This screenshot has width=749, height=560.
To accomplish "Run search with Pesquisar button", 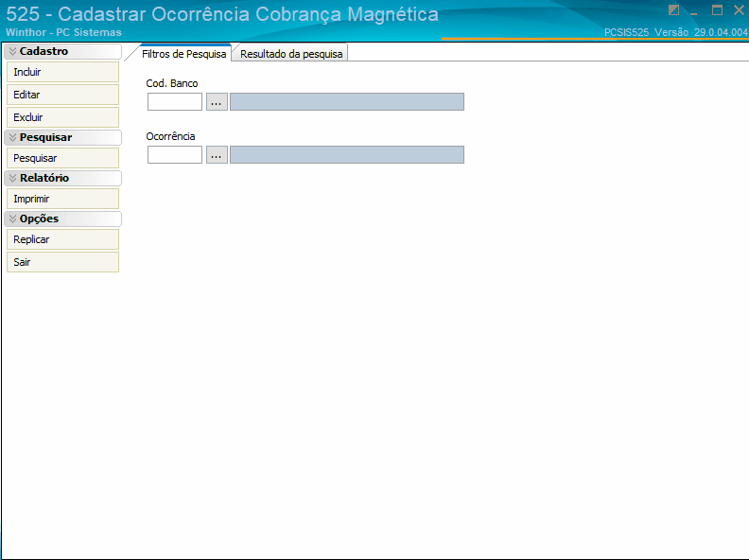I will point(62,158).
